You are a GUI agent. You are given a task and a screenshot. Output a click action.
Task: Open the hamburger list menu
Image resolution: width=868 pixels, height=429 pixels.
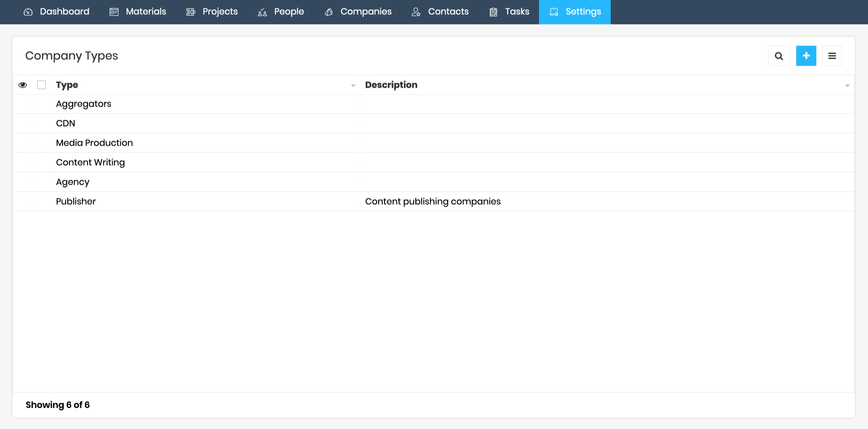[x=832, y=56]
